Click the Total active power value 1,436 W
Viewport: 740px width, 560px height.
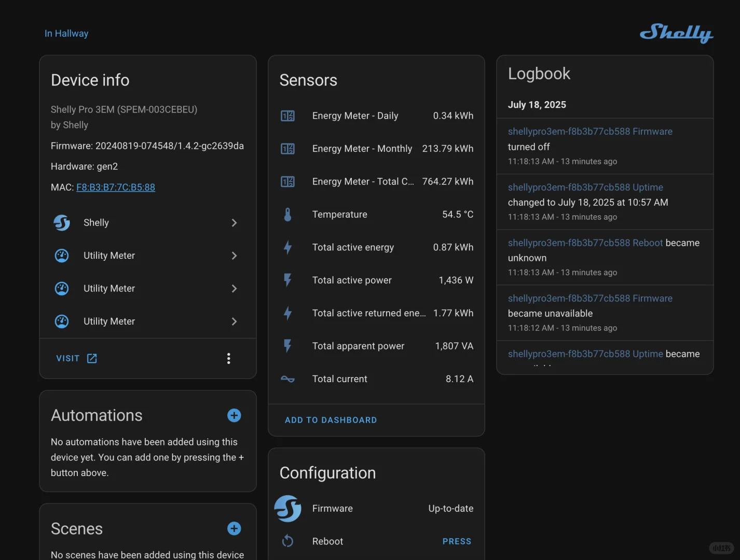click(456, 281)
